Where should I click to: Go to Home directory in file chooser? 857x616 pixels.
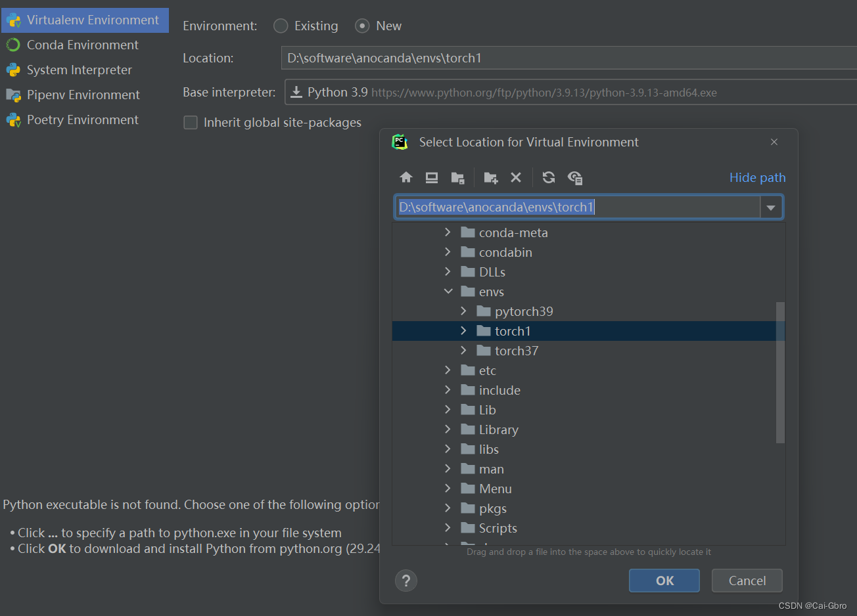(x=406, y=177)
